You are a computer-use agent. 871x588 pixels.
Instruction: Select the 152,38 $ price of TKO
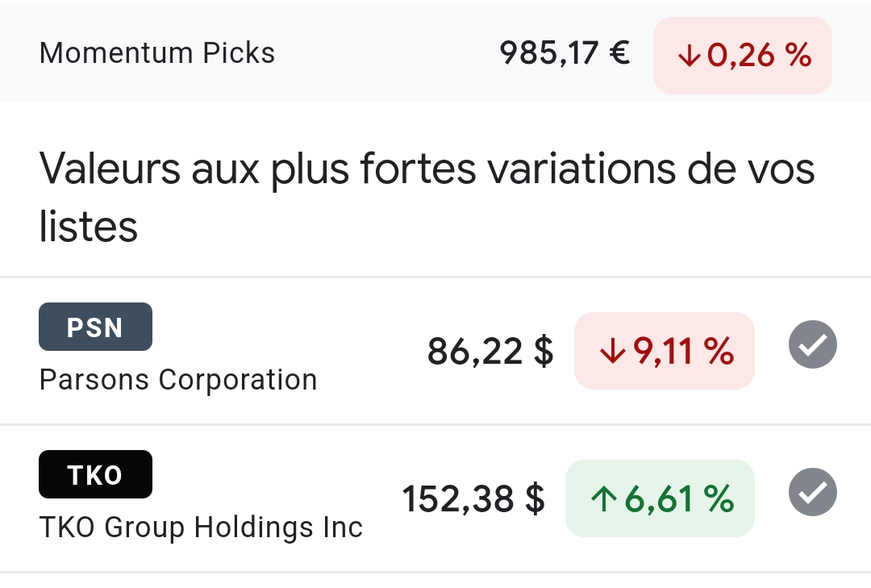473,498
